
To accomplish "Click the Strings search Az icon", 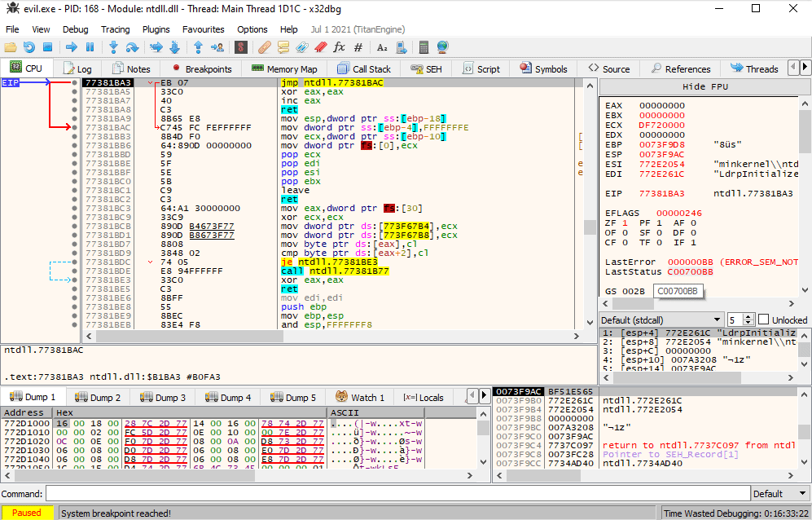I will click(382, 48).
